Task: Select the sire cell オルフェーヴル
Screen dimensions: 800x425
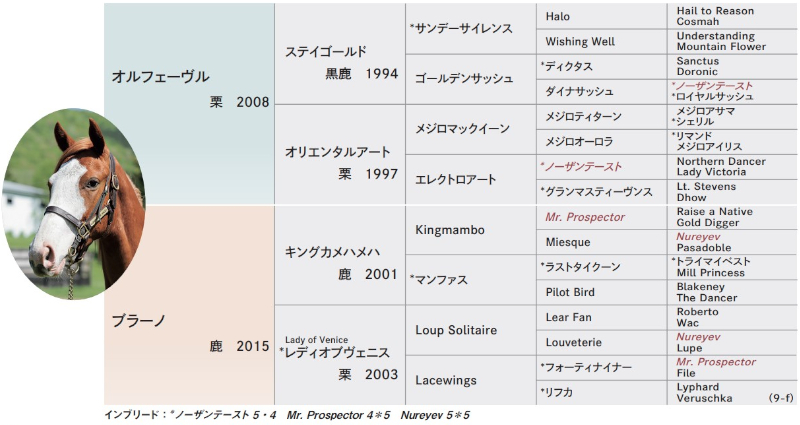Action: click(189, 104)
